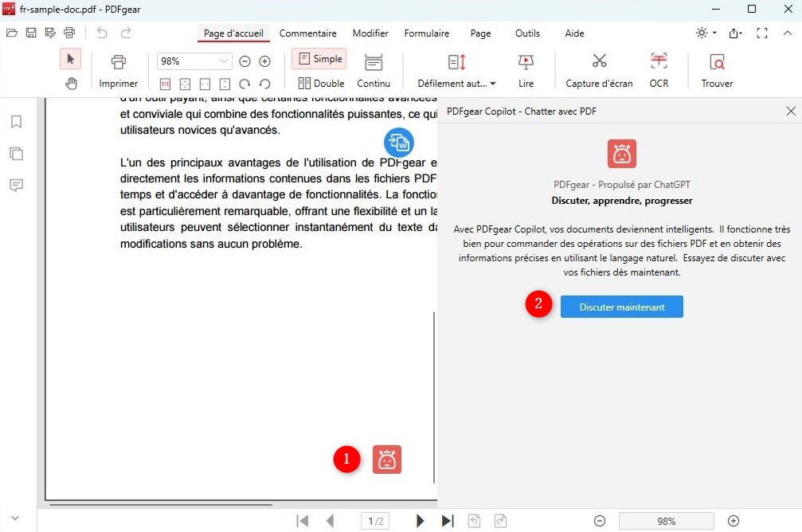Switch to the Commentaire tab
Screen dimensions: 802x532
[308, 33]
